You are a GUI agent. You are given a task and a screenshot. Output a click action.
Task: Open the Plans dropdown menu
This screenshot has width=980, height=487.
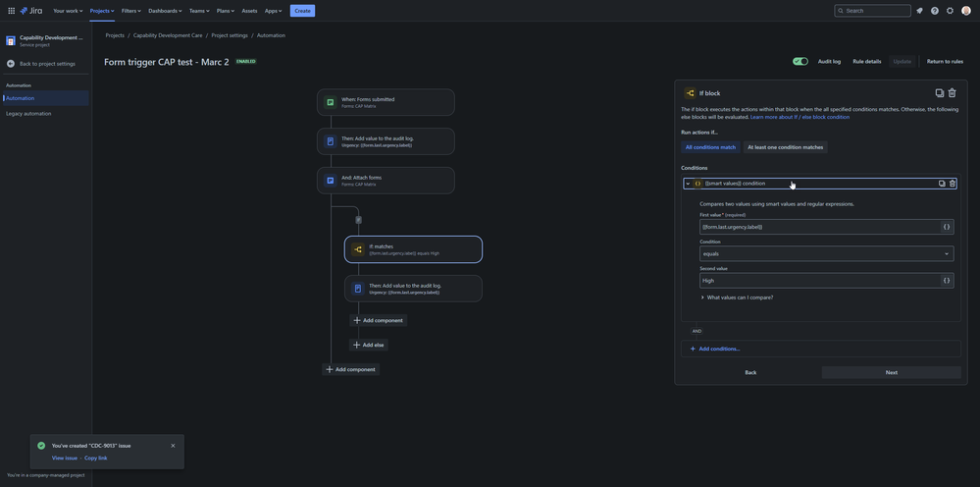[x=226, y=11]
